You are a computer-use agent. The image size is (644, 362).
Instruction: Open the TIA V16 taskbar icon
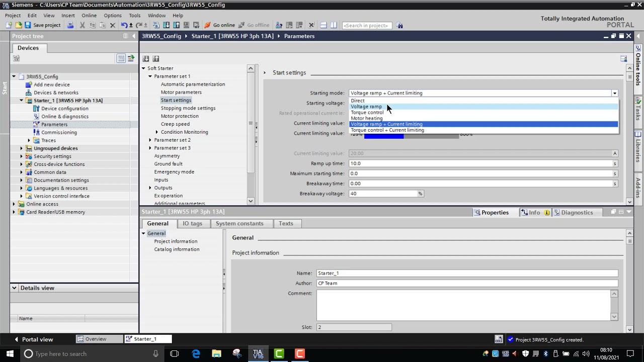pos(258,354)
